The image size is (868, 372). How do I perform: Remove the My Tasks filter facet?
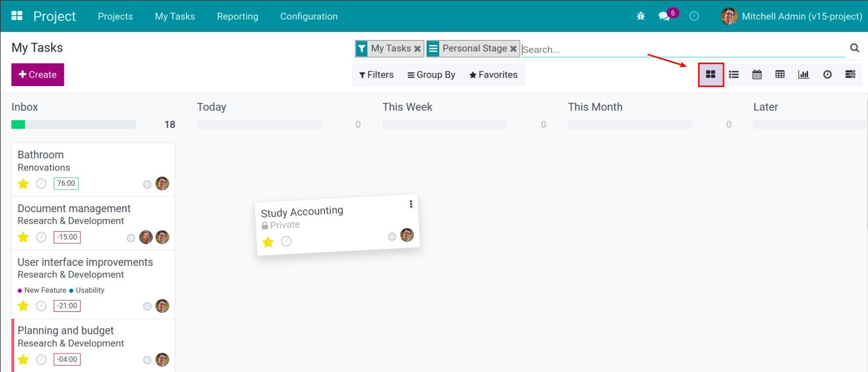click(417, 48)
